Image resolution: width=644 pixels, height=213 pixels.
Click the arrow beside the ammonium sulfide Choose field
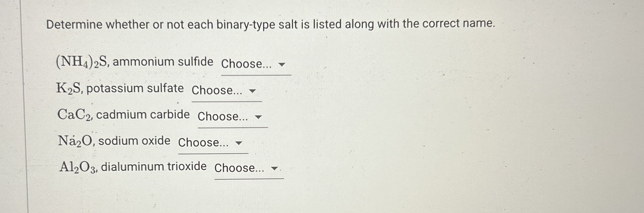pyautogui.click(x=281, y=65)
